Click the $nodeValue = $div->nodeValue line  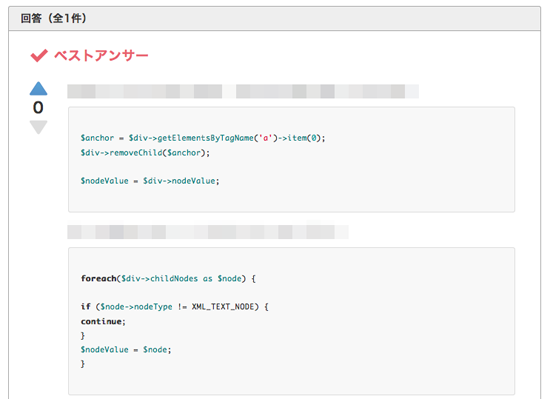[x=150, y=181]
